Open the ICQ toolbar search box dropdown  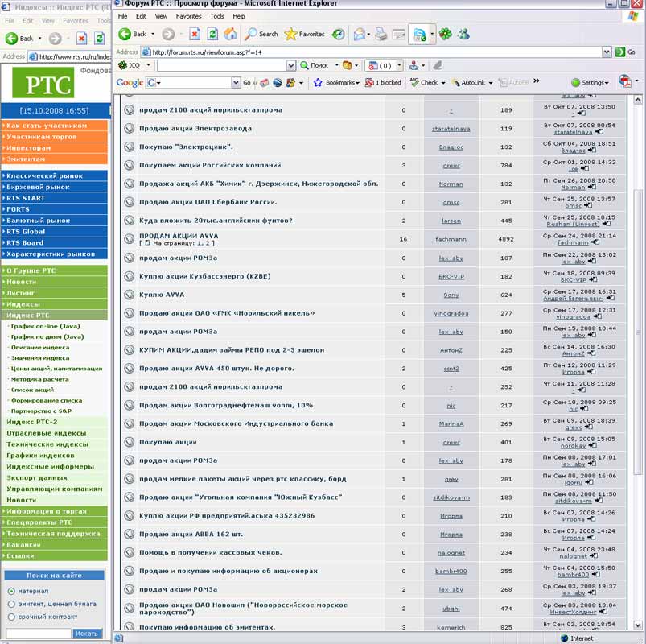click(291, 65)
